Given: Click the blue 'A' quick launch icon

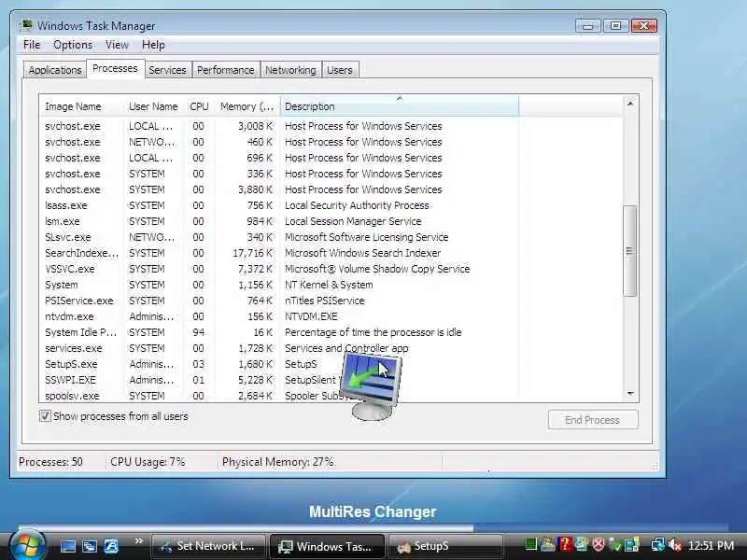Looking at the screenshot, I should (x=111, y=546).
